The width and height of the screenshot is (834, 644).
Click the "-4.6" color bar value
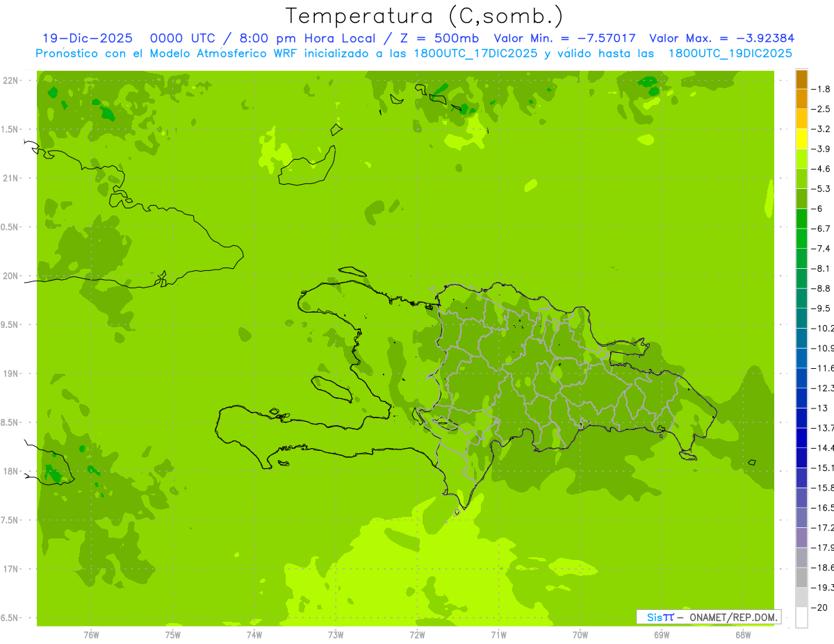pos(821,169)
